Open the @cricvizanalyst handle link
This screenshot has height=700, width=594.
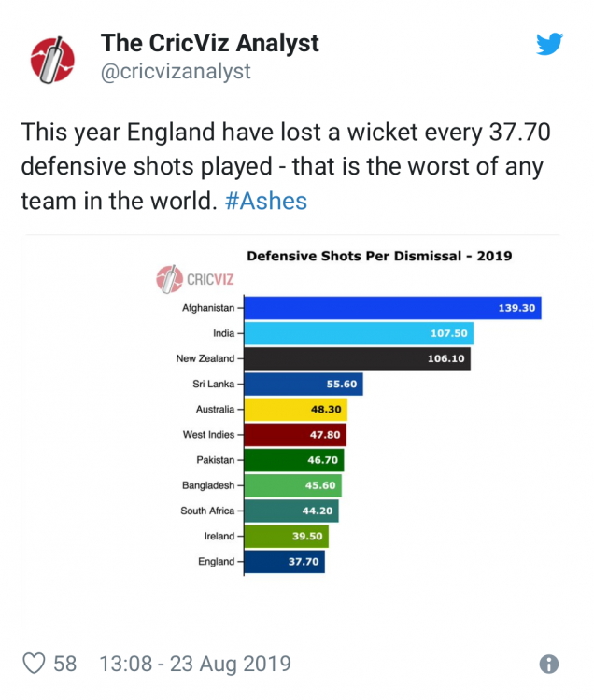(x=176, y=72)
